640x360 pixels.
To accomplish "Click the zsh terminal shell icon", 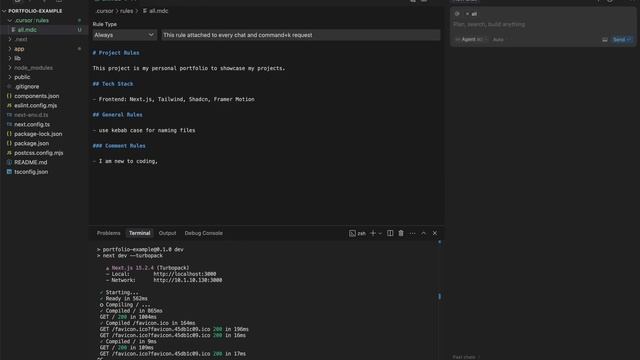I will (352, 233).
